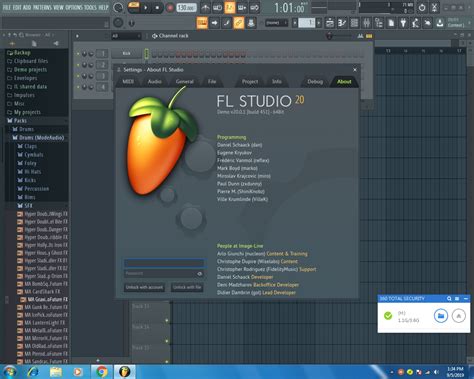Image resolution: width=474 pixels, height=379 pixels.
Task: Open the snap '(none)' dropdown
Action: (276, 23)
